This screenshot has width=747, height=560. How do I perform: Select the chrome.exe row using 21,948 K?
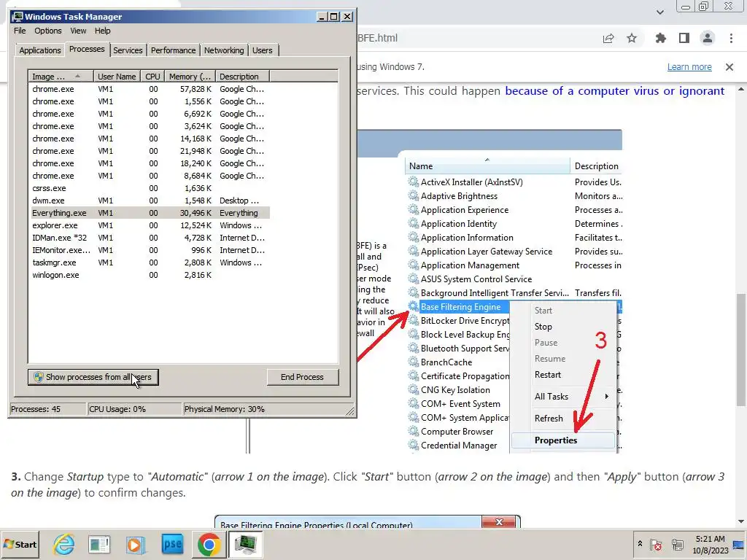pos(150,151)
